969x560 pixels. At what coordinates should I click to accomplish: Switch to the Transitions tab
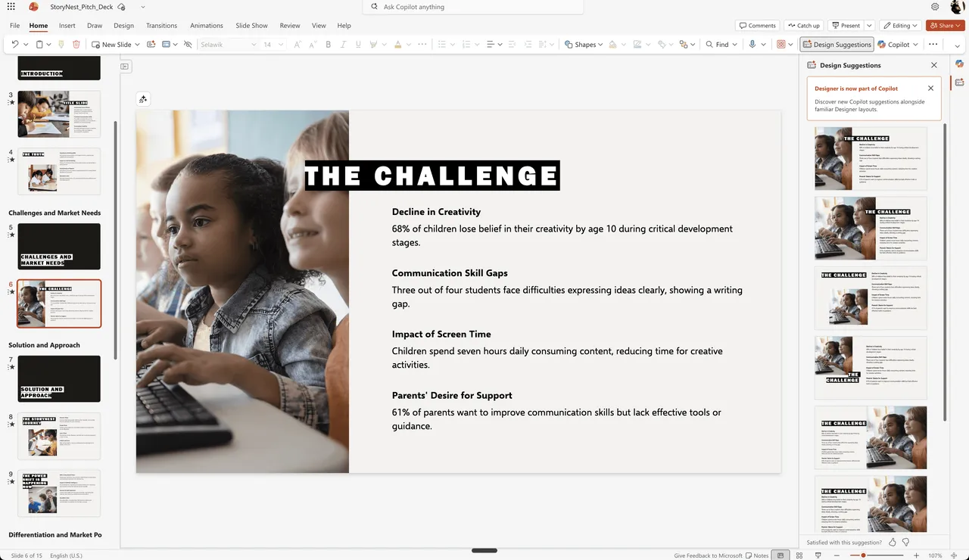click(x=161, y=26)
